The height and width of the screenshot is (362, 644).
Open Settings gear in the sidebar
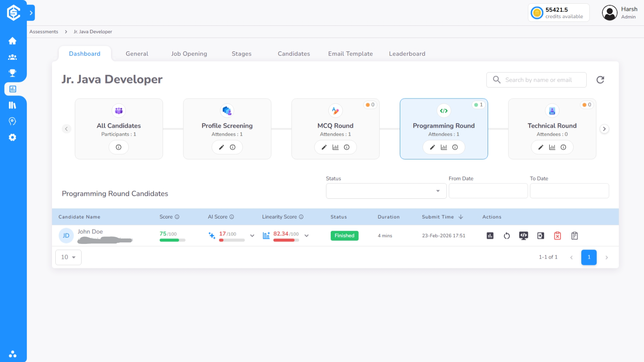(x=13, y=137)
